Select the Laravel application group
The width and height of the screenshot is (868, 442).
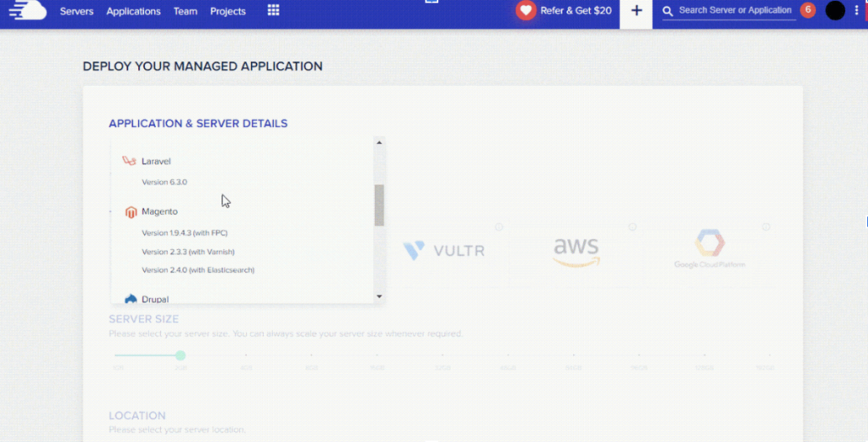click(x=156, y=161)
